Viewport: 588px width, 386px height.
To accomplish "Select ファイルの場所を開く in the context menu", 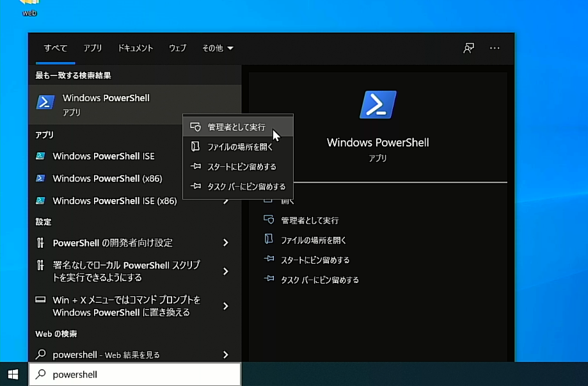I will click(x=238, y=147).
